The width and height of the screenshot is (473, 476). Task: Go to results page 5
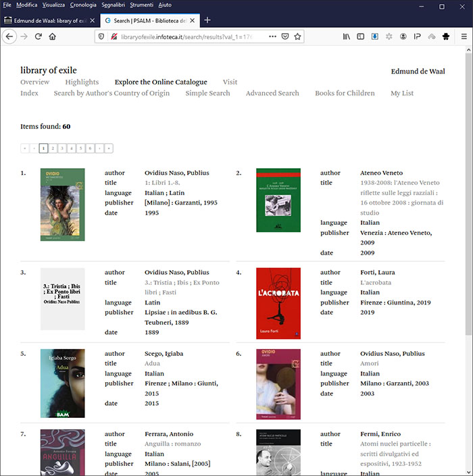tap(80, 149)
